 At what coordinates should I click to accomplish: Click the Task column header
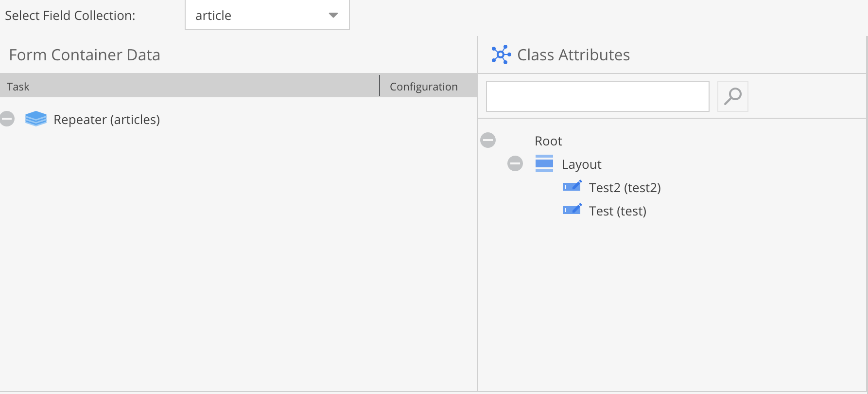tap(18, 87)
